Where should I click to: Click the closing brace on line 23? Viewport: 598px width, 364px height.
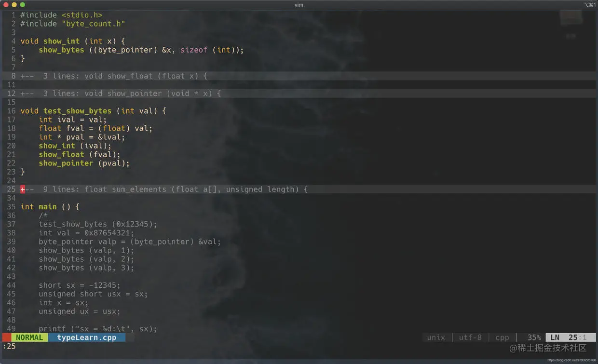(x=23, y=172)
